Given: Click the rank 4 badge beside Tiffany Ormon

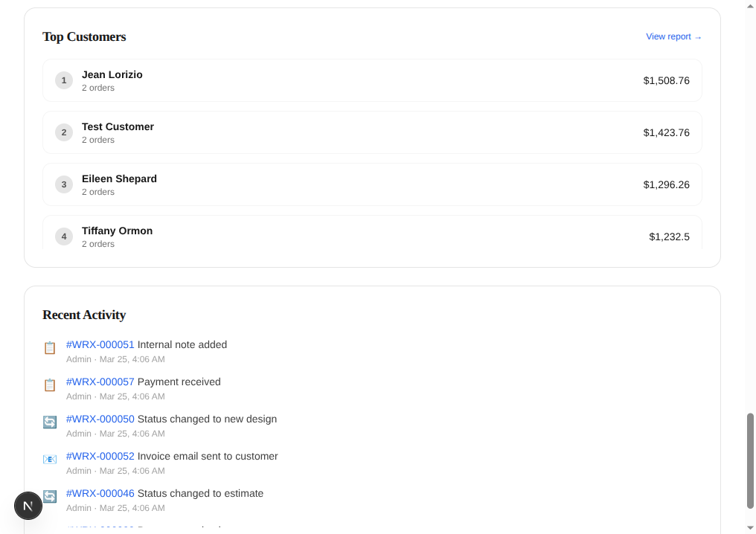Looking at the screenshot, I should (64, 236).
